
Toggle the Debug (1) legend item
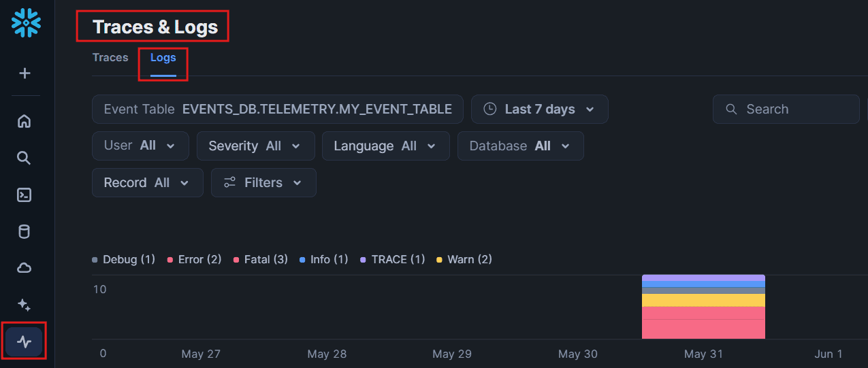pyautogui.click(x=124, y=259)
